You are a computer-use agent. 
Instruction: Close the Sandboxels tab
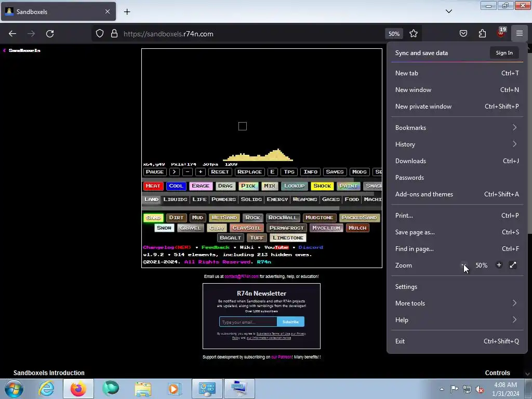[108, 11]
